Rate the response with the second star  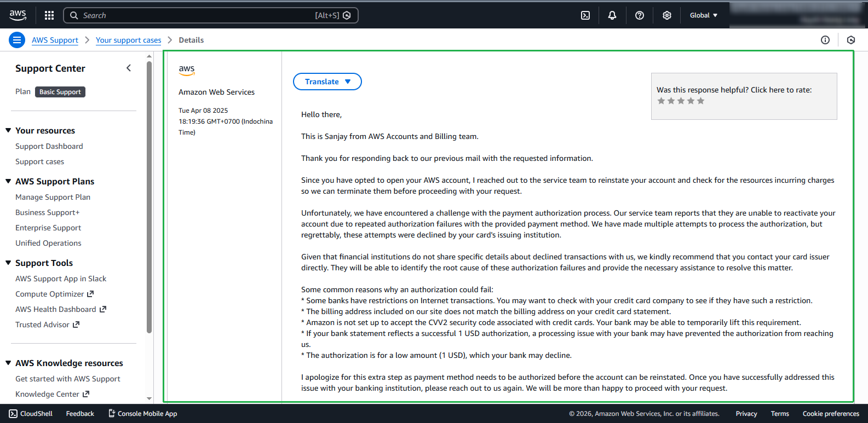(x=671, y=101)
